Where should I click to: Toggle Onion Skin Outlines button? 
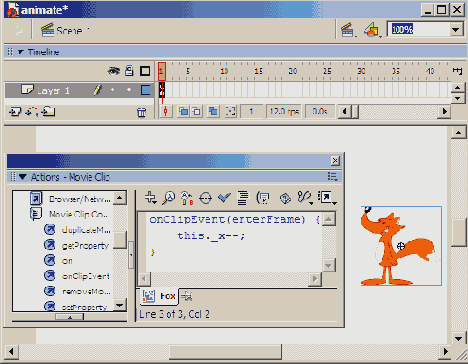pyautogui.click(x=196, y=111)
